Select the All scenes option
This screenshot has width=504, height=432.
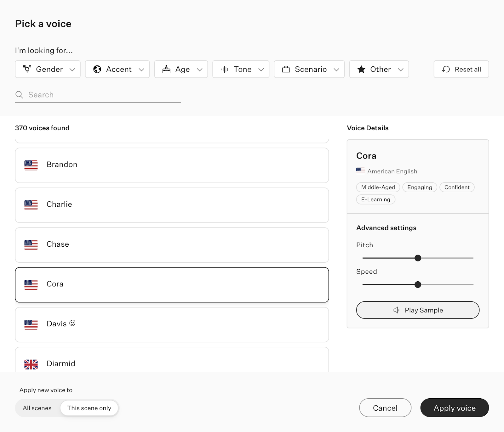(x=37, y=408)
